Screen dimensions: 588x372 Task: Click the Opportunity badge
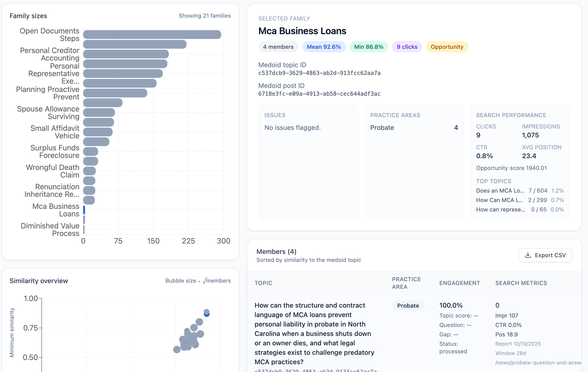point(447,47)
